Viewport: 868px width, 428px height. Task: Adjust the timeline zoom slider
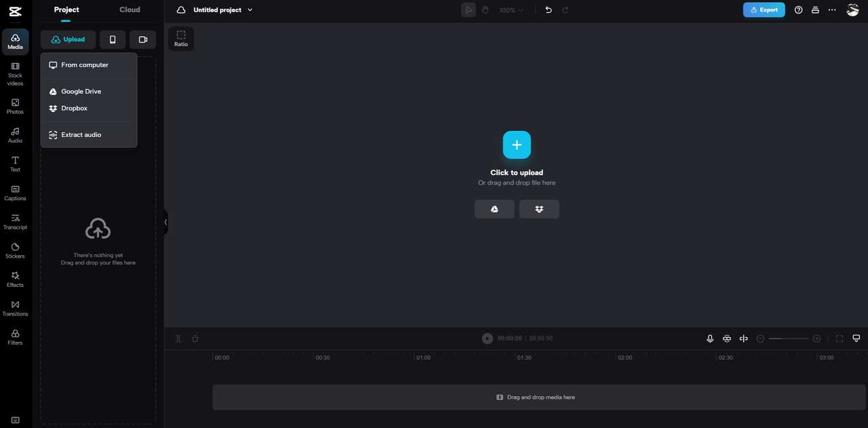789,338
